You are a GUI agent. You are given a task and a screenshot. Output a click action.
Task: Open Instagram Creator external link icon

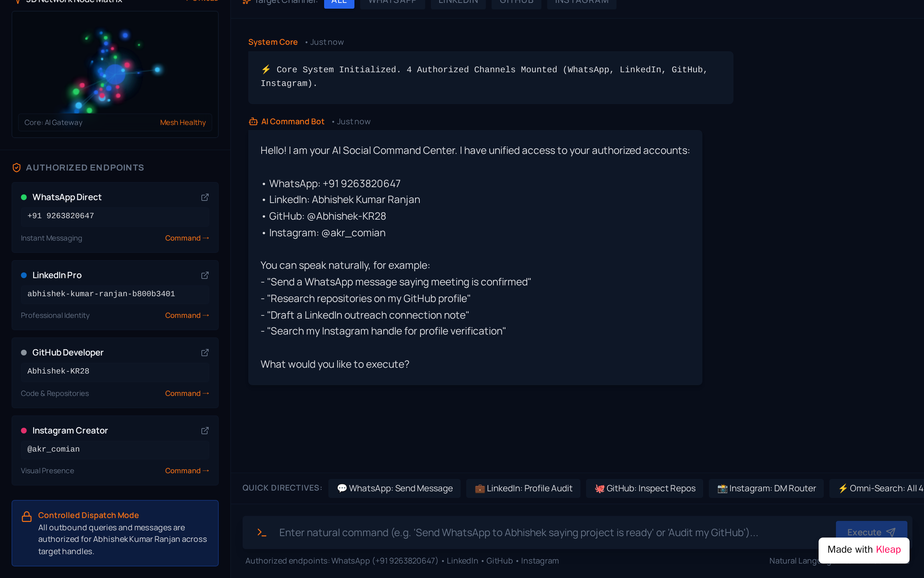coord(205,431)
